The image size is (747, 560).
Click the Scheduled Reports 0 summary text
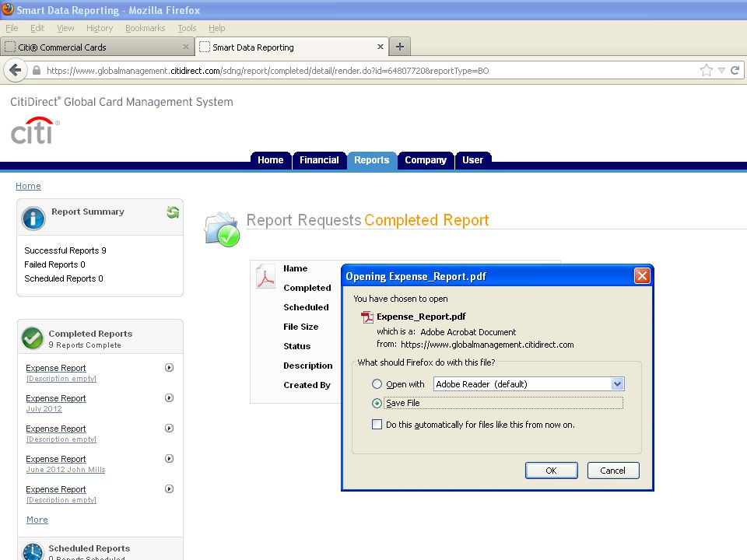tap(63, 278)
